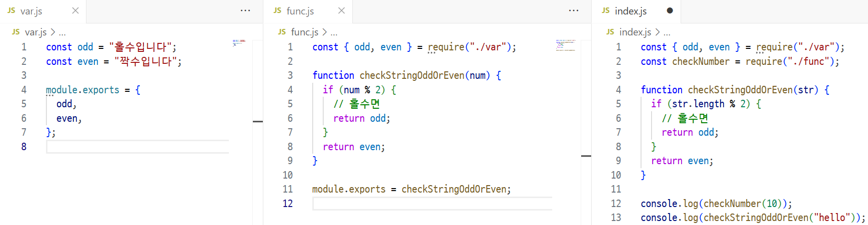Click line number 11 in func.js

[288, 190]
